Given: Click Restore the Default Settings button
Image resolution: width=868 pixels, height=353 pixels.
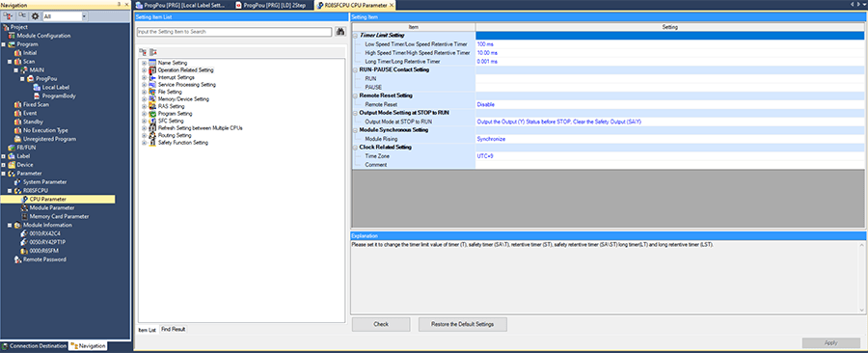Looking at the screenshot, I should pos(462,324).
